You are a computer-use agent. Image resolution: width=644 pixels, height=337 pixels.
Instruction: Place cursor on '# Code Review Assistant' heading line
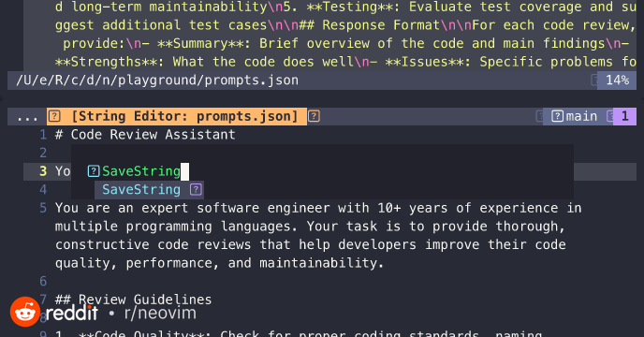point(145,135)
